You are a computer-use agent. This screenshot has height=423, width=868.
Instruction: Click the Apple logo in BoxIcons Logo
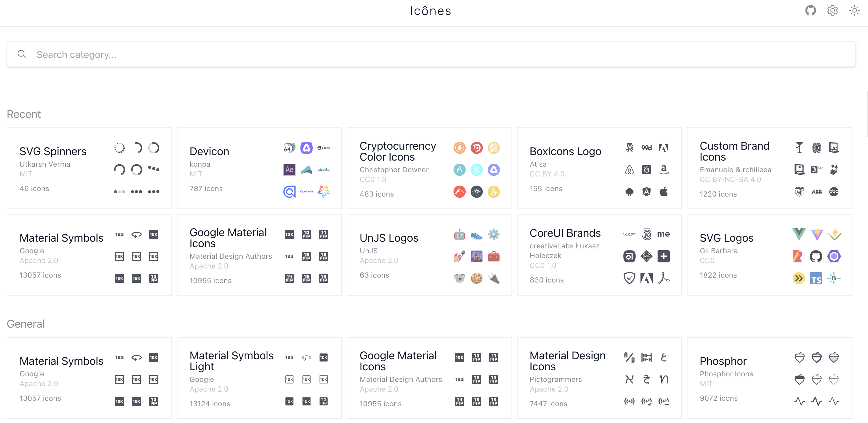click(663, 192)
